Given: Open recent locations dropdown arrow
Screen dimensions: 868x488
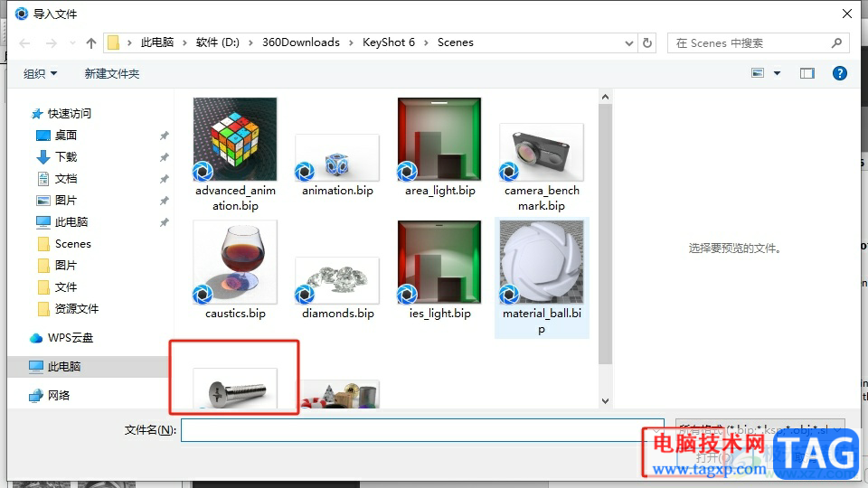Looking at the screenshot, I should [x=72, y=43].
